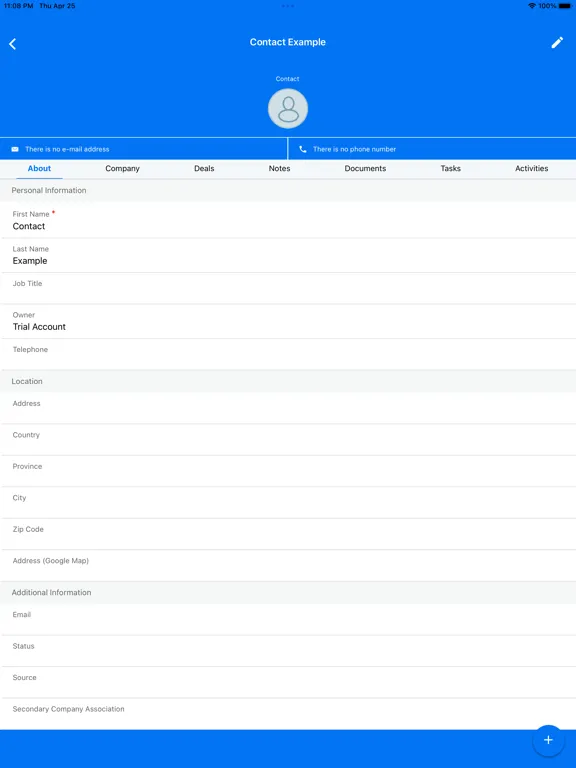Tap the phone handset icon
The image size is (576, 768).
click(x=303, y=149)
